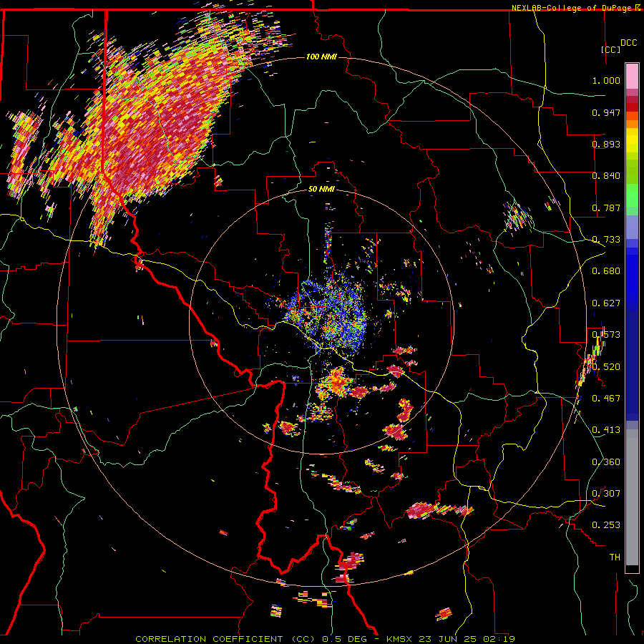This screenshot has height=644, width=644.
Task: Click the 1.000 value on the color scale
Action: point(606,80)
